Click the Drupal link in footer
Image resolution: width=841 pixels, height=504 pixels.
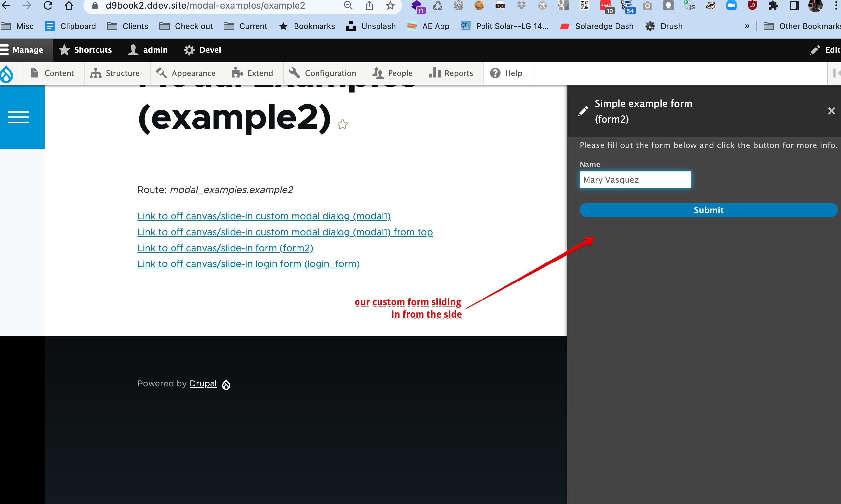pos(203,383)
